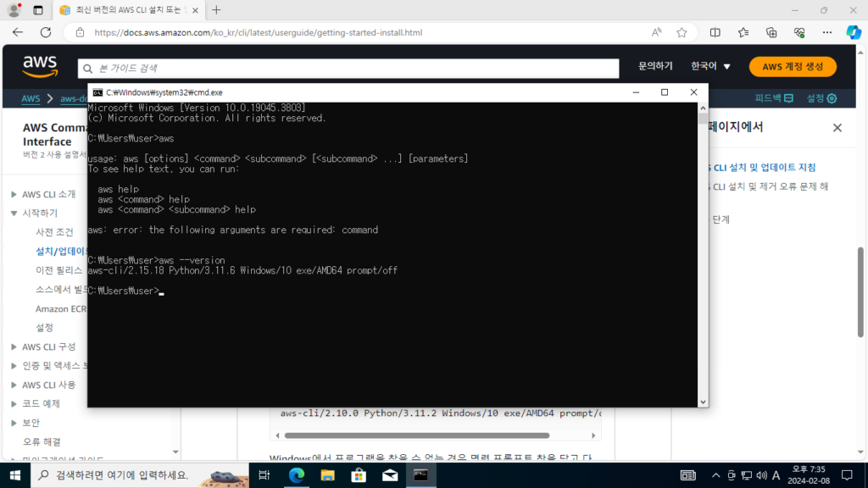Switch to Command Prompt taskbar icon

(x=420, y=475)
